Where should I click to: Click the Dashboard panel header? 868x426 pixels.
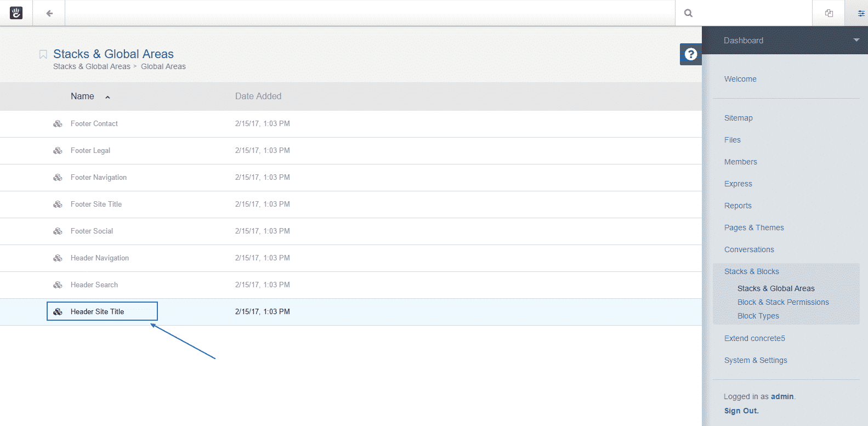[x=785, y=40]
